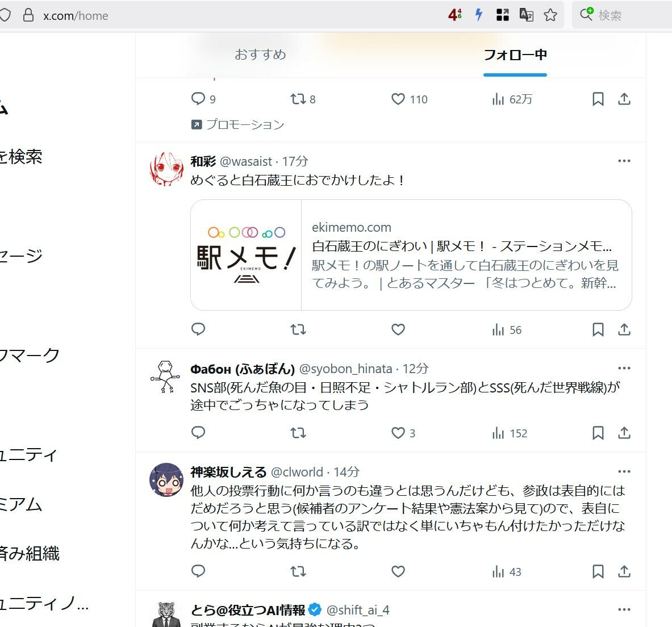Click the x.com/home address bar URL
Viewport: 672px width, 627px height.
point(76,16)
